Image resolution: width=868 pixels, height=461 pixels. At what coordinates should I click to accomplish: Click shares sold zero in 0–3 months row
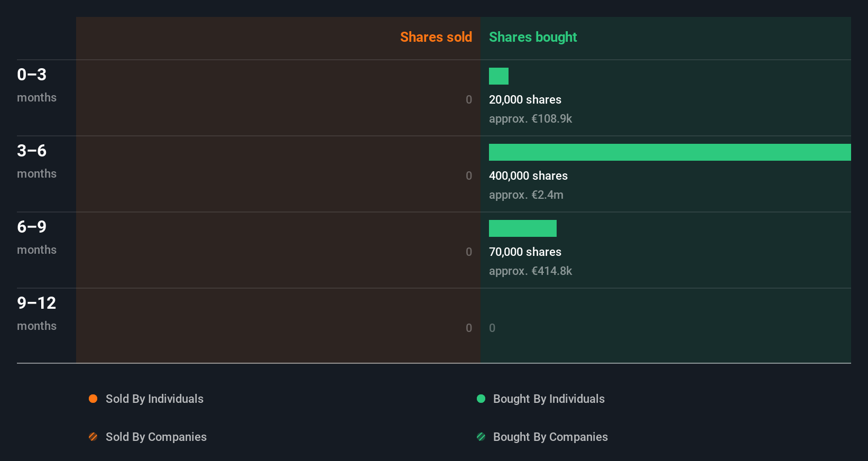(469, 99)
